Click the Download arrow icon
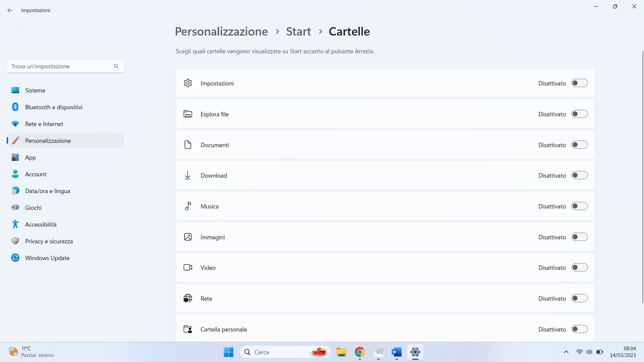 click(187, 176)
